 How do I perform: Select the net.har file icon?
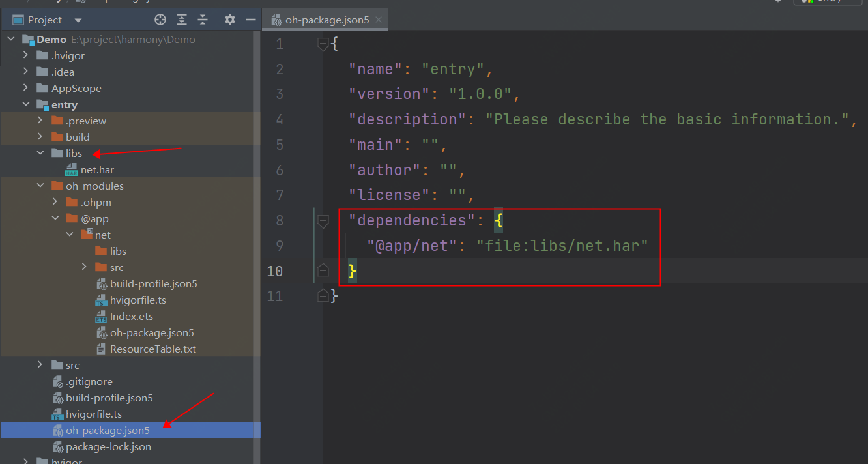(72, 170)
